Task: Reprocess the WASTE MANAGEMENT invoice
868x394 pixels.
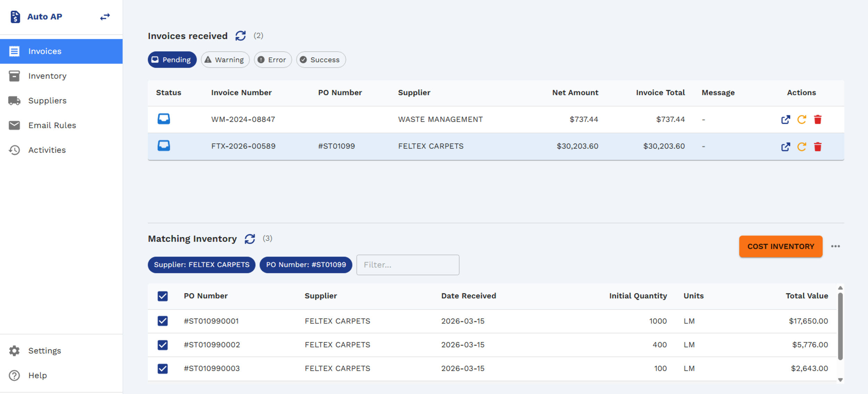Action: coord(801,120)
